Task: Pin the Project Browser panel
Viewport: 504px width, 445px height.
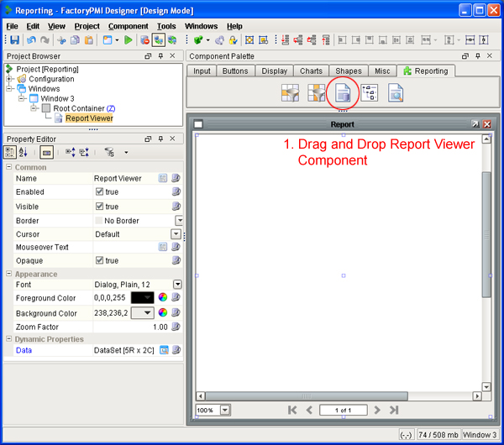Action: point(160,56)
